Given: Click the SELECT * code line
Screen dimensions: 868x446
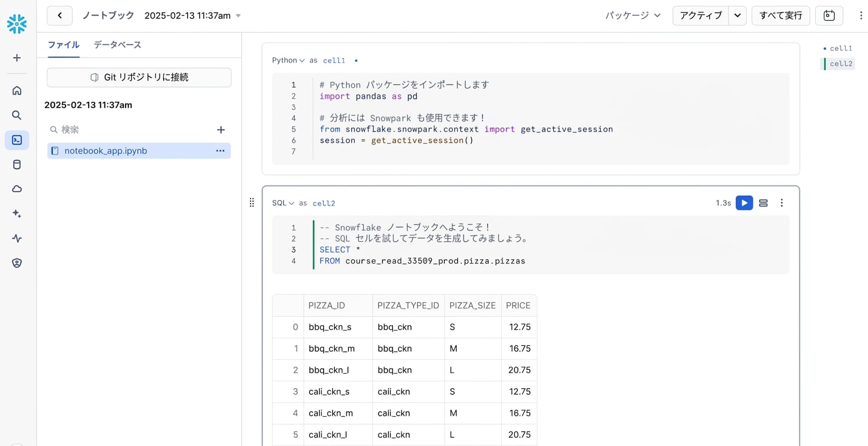Looking at the screenshot, I should (x=340, y=250).
